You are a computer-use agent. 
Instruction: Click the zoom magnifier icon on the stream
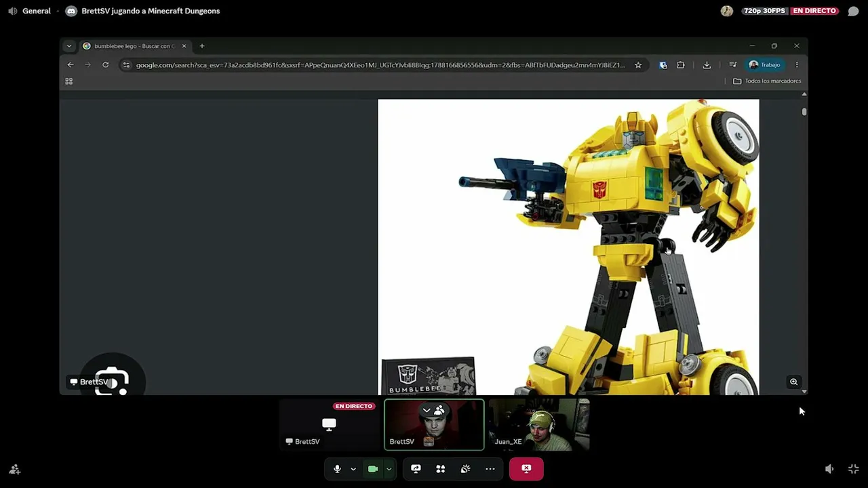793,382
